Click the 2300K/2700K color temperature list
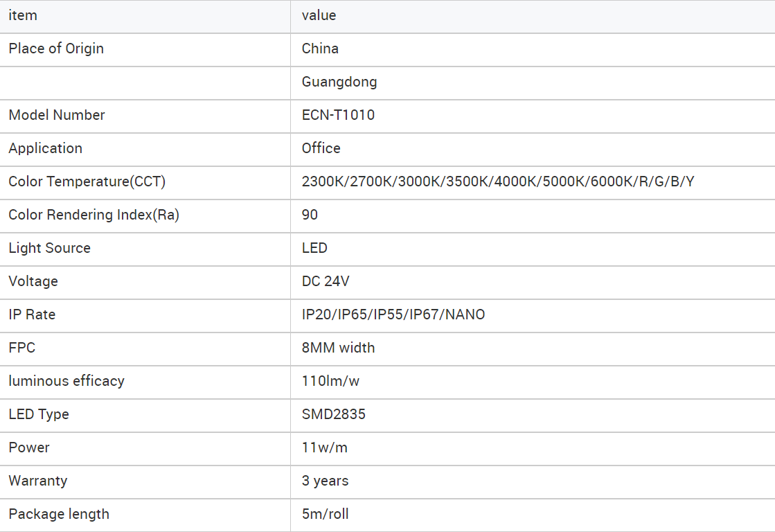This screenshot has width=775, height=532. (x=498, y=181)
